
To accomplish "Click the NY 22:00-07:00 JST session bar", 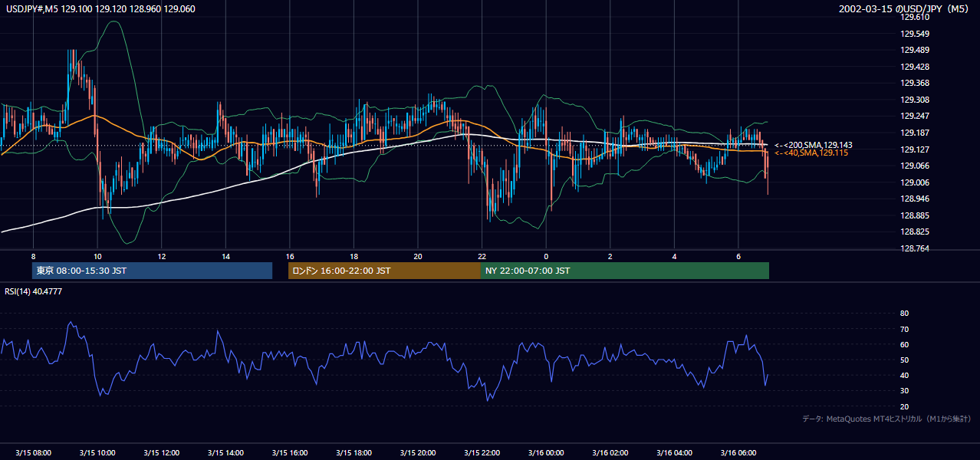I will click(x=625, y=271).
